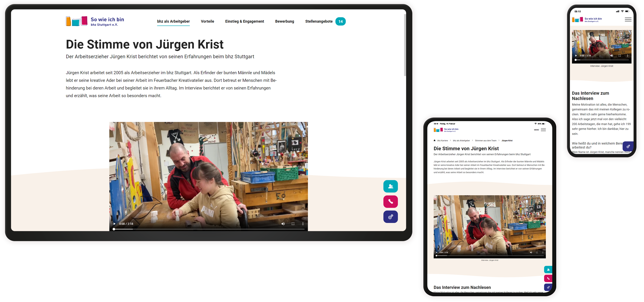Click the purple link icon on the phone screen
This screenshot has height=302, width=644.
click(x=628, y=146)
